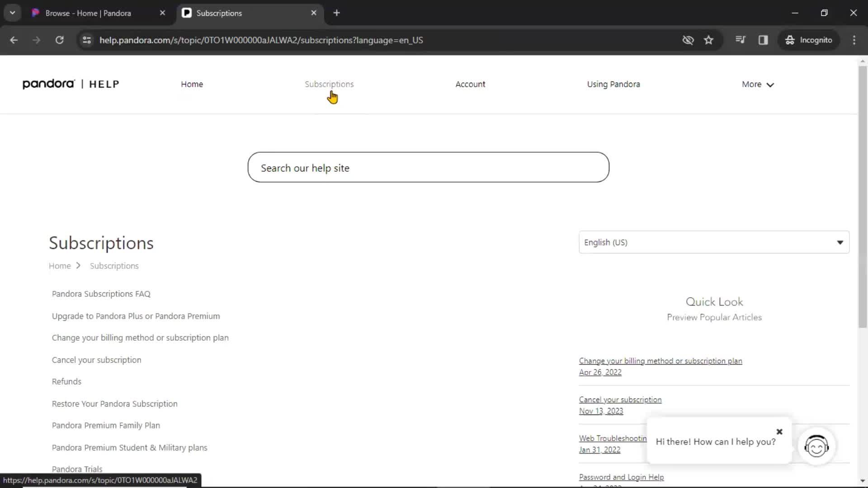Click the Pandora Help home icon

pyautogui.click(x=70, y=84)
